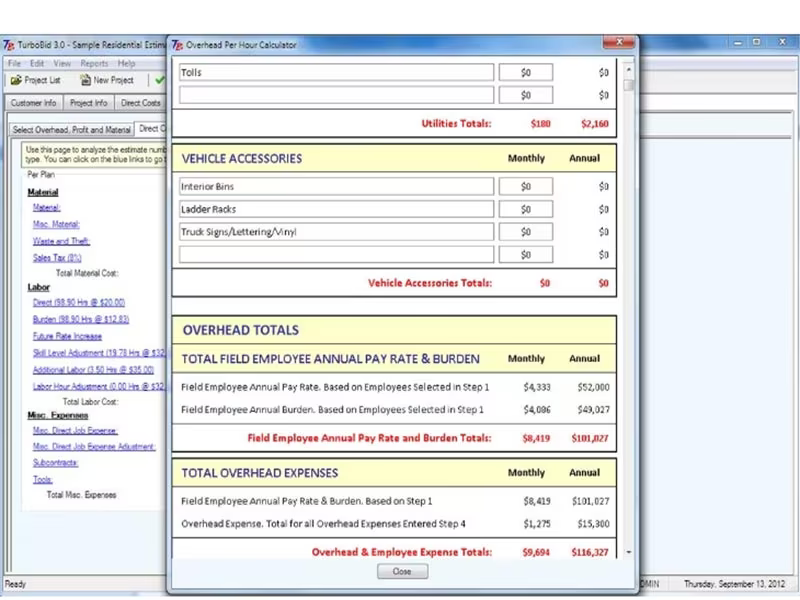Click the green checkmark toolbar icon
Image resolution: width=800 pixels, height=600 pixels.
(160, 80)
